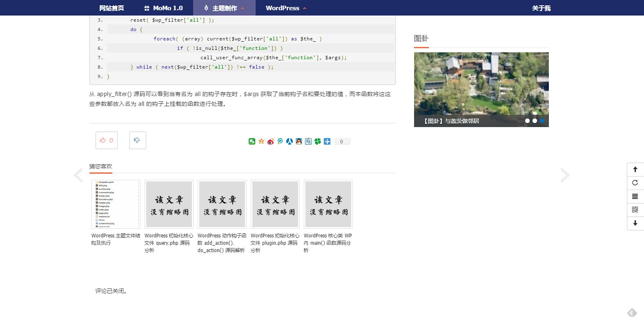Screen dimensions: 644x324
Task: Select the third blue carousel dot
Action: click(x=542, y=121)
